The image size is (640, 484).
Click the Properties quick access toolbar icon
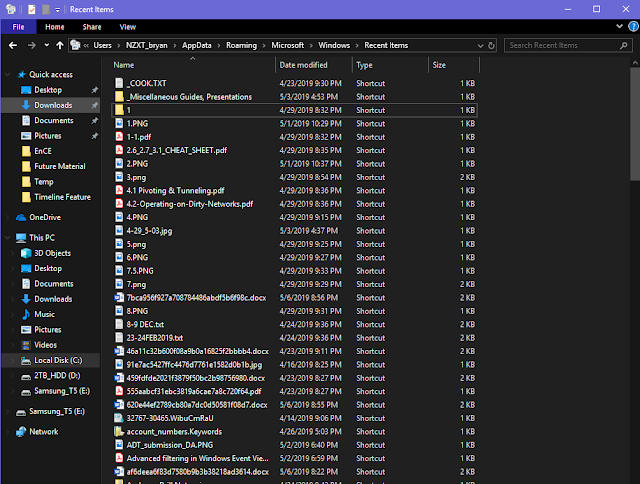coord(32,9)
